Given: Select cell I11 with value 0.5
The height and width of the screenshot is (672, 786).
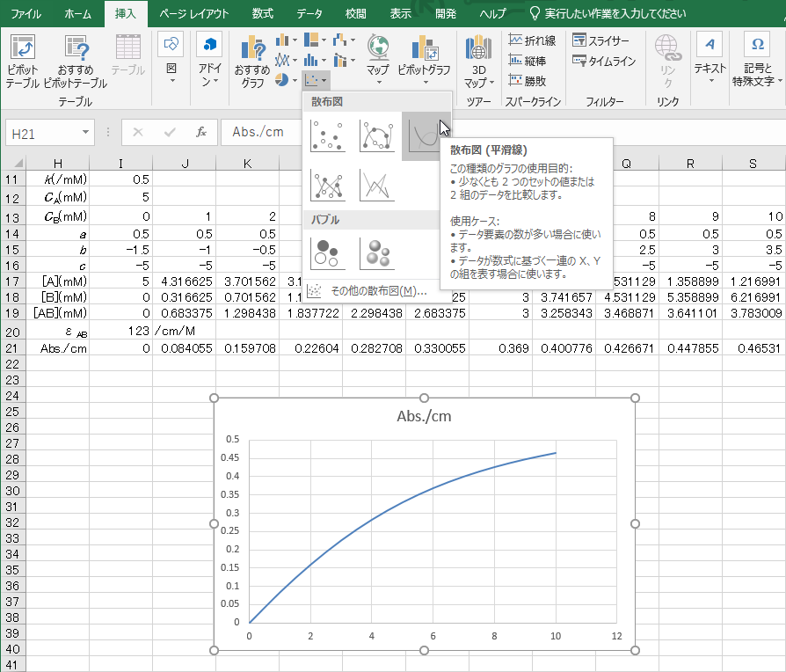Looking at the screenshot, I should tap(120, 179).
